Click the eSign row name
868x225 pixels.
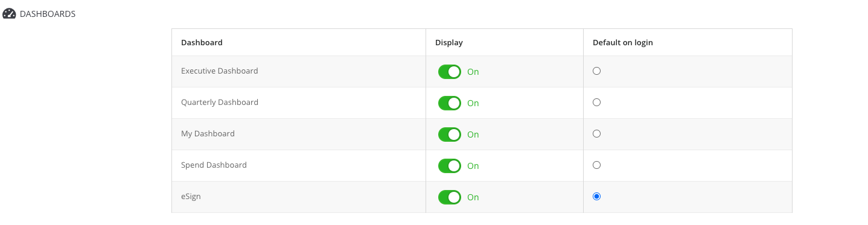click(x=191, y=197)
